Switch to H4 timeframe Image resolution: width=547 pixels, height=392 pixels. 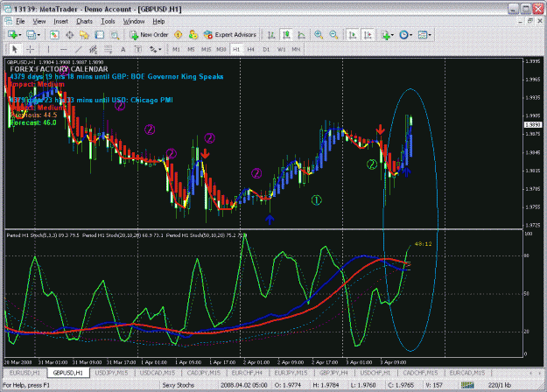coord(251,50)
